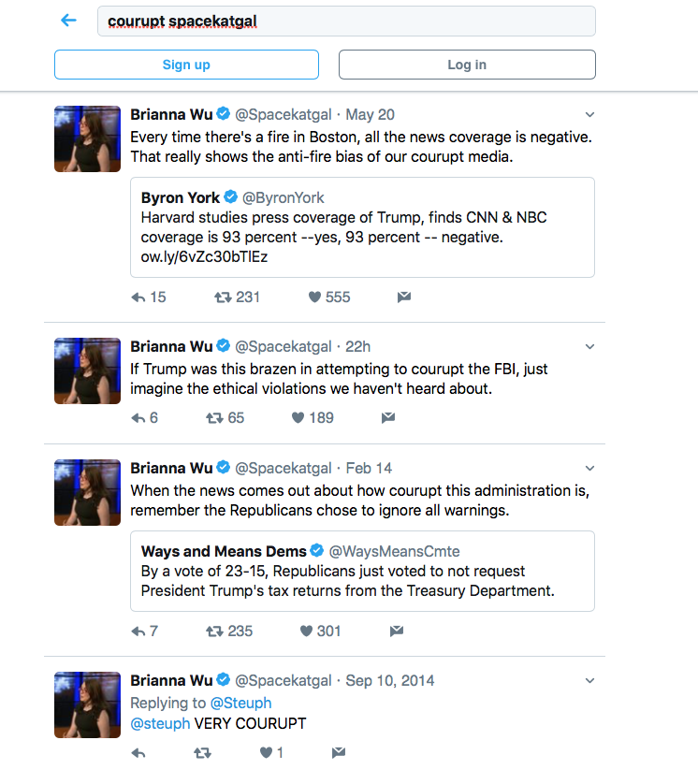Open the Feb 14 tweet's chevron menu
Screen dimensions: 698x784
coord(590,468)
